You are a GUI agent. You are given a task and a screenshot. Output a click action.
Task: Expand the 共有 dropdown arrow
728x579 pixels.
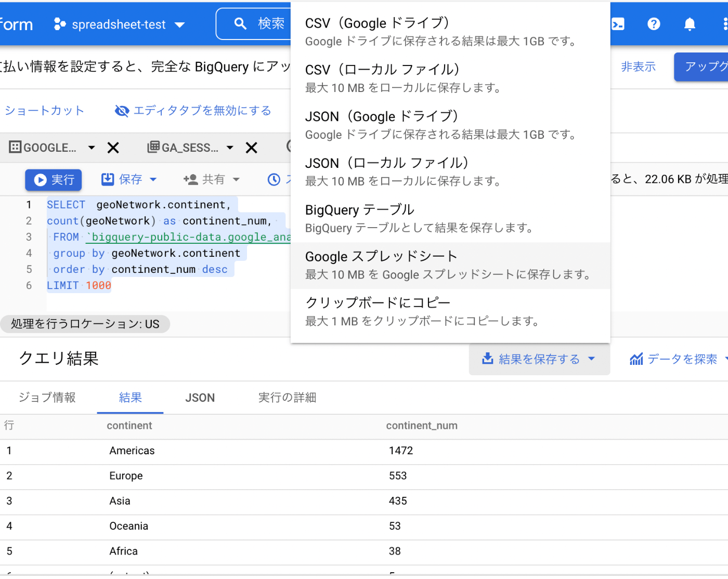point(236,179)
